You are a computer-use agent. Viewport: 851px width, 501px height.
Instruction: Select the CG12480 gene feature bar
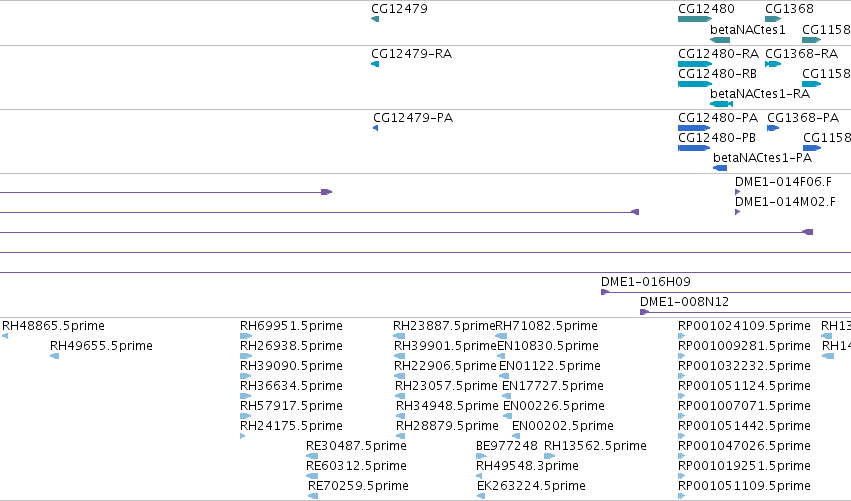pos(694,20)
